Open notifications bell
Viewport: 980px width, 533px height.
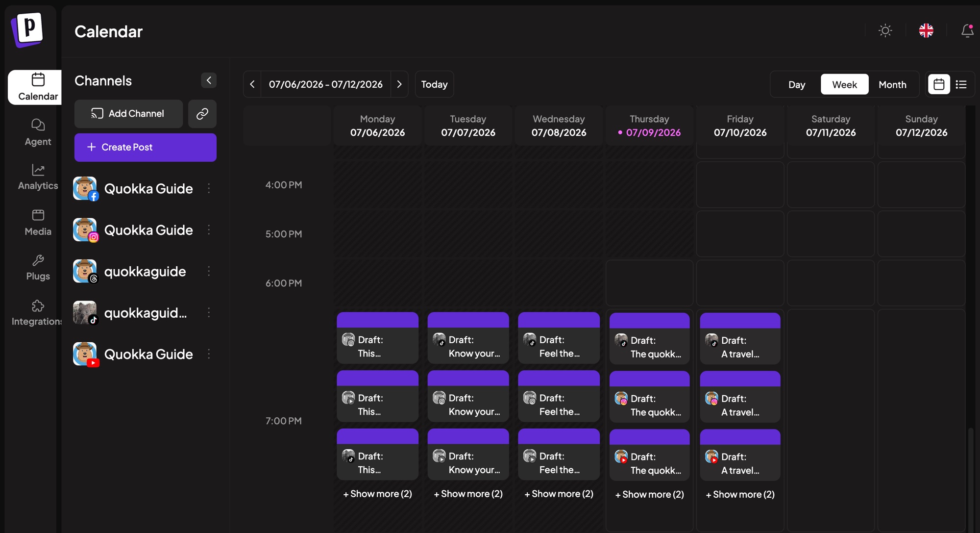pyautogui.click(x=967, y=31)
